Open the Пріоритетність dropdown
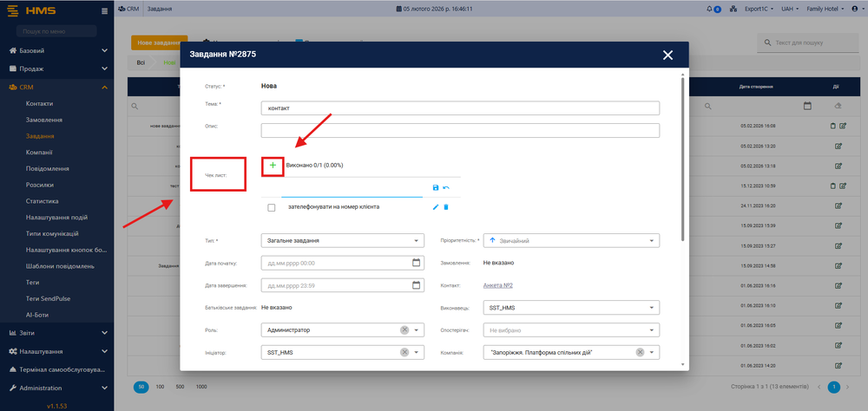The height and width of the screenshot is (411, 868). pyautogui.click(x=651, y=240)
